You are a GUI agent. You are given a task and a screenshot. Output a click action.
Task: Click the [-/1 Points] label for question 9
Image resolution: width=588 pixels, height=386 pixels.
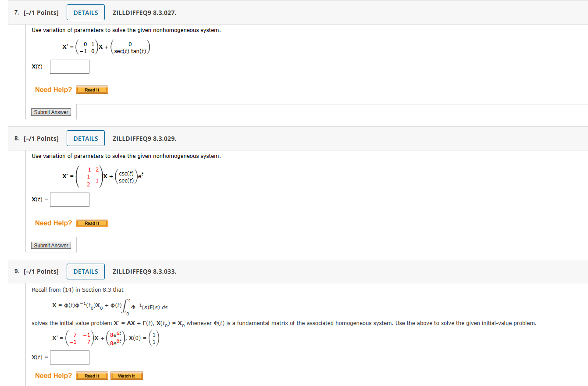click(x=41, y=271)
